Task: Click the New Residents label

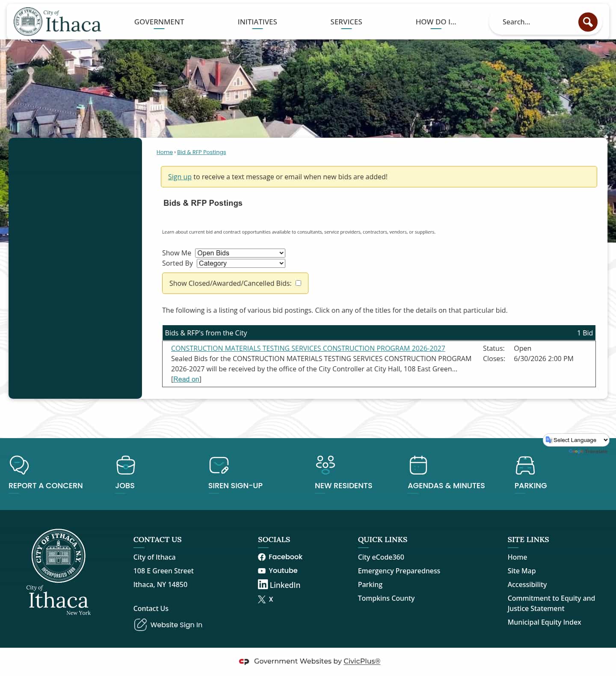Action: 344,486
